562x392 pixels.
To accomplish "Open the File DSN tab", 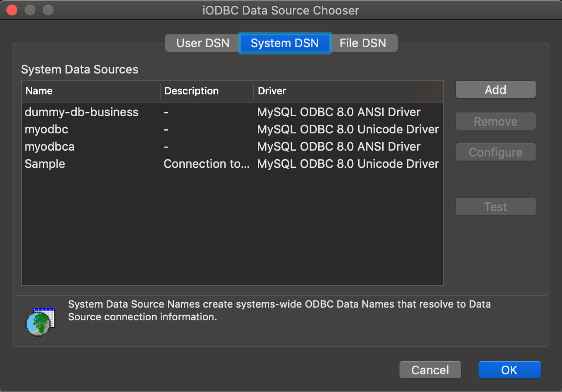I will pos(363,44).
